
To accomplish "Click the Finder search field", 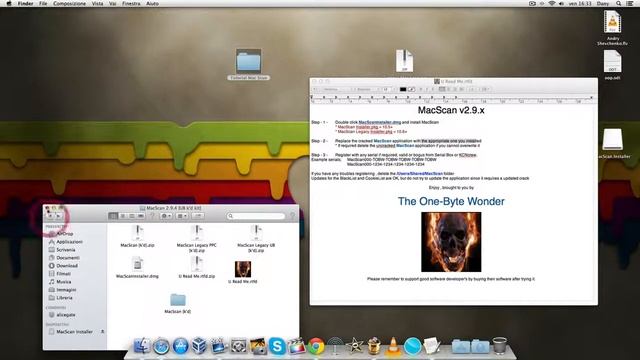I will [256, 216].
